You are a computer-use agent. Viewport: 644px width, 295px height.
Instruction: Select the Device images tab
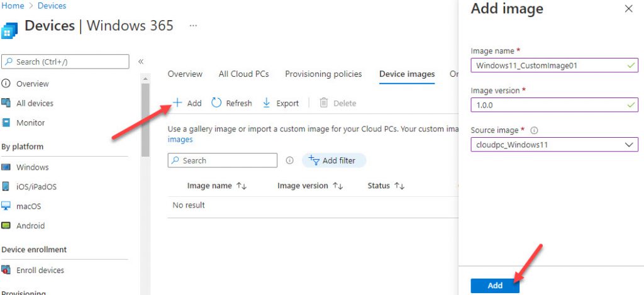(x=407, y=74)
